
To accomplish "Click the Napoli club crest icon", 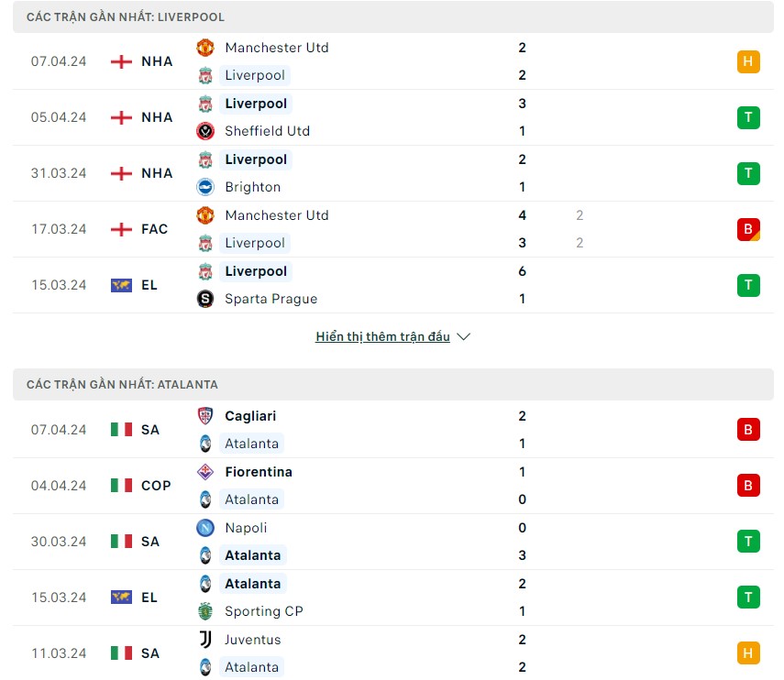I will (x=205, y=528).
